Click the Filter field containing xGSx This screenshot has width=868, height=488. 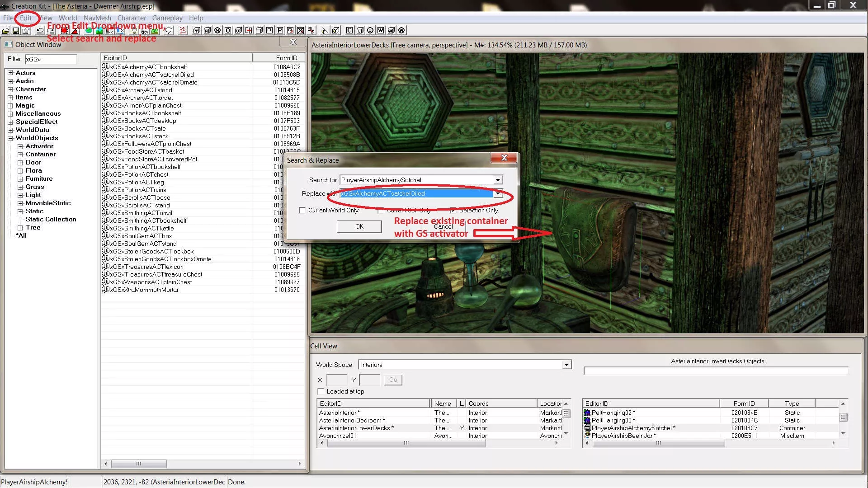pyautogui.click(x=51, y=59)
